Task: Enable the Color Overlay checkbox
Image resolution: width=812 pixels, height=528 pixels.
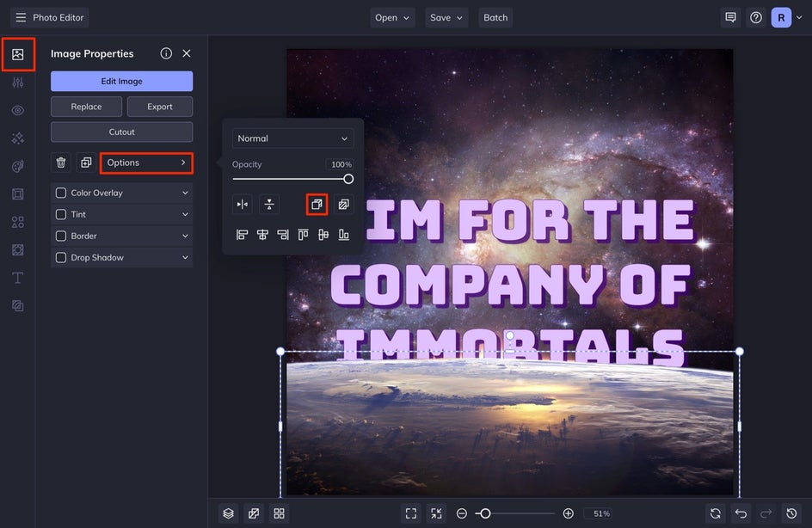Action: click(61, 193)
